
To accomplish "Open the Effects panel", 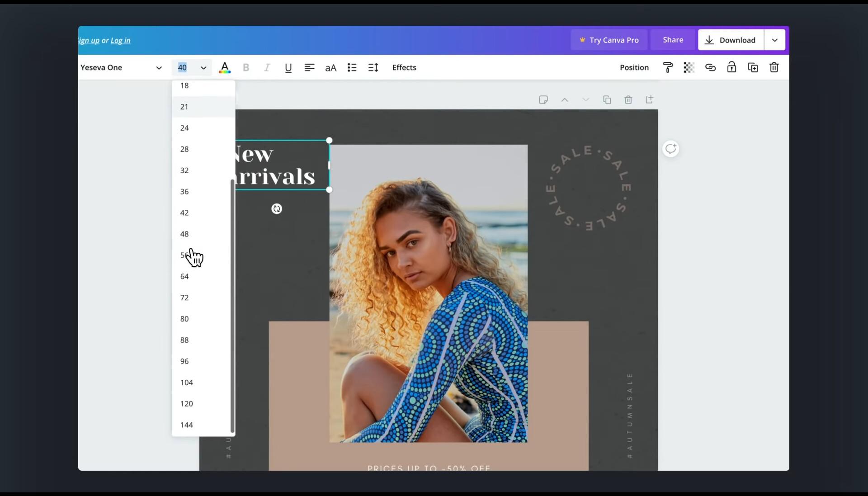I will [x=404, y=67].
